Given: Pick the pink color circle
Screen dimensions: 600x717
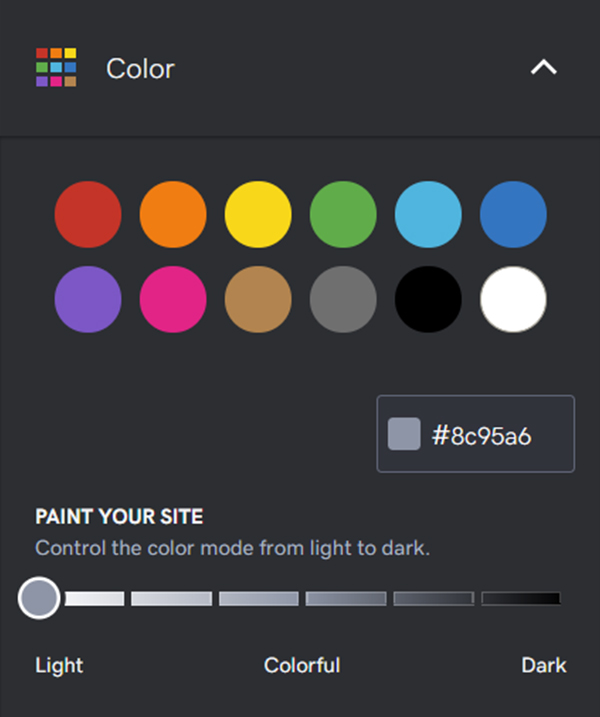Looking at the screenshot, I should pyautogui.click(x=173, y=300).
